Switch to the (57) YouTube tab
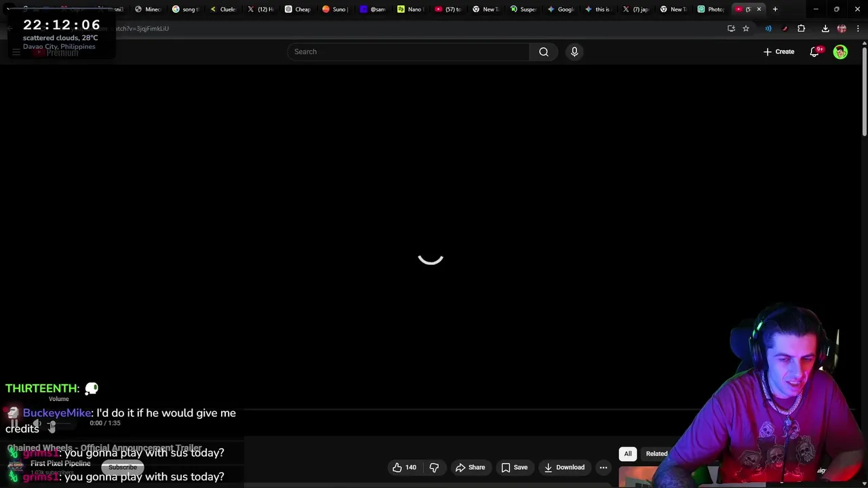The width and height of the screenshot is (868, 488). pos(448,9)
